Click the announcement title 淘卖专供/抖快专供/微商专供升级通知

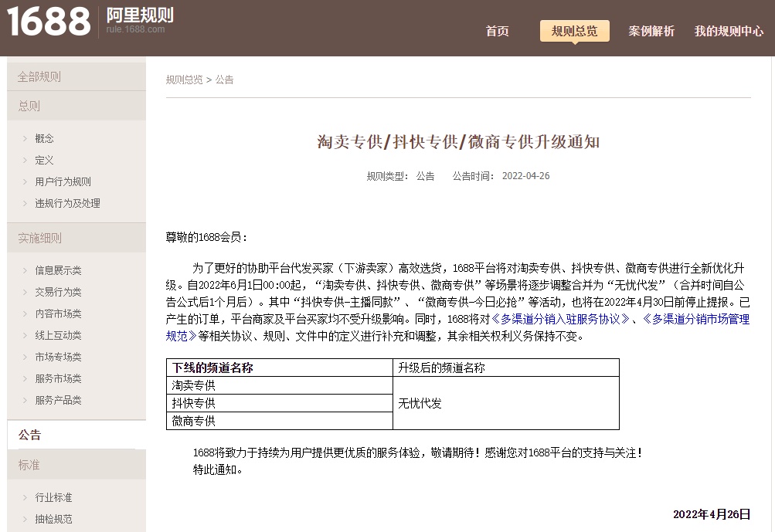(458, 142)
